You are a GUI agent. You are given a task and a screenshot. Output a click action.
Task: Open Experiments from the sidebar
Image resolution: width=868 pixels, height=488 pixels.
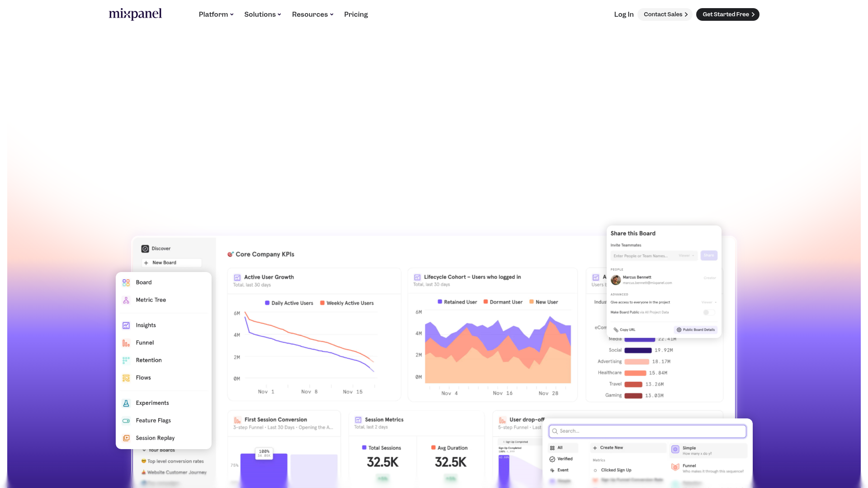tap(126, 403)
